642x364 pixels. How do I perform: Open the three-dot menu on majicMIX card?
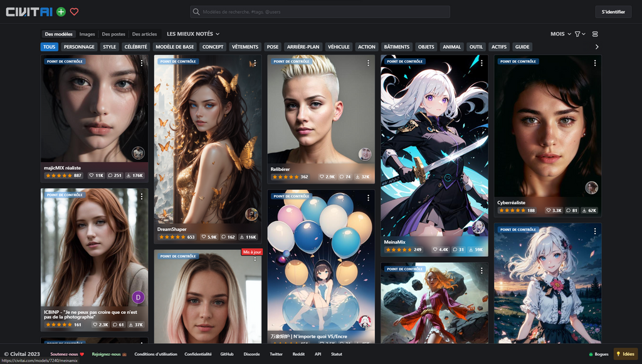point(142,63)
